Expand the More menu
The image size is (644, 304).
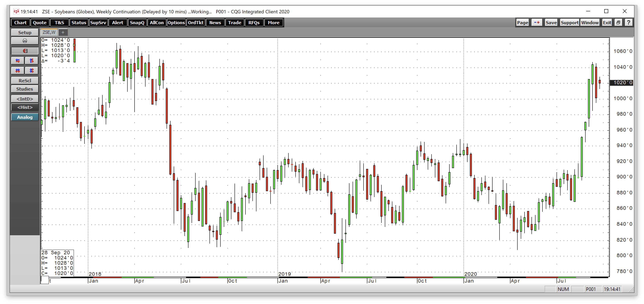pos(274,22)
